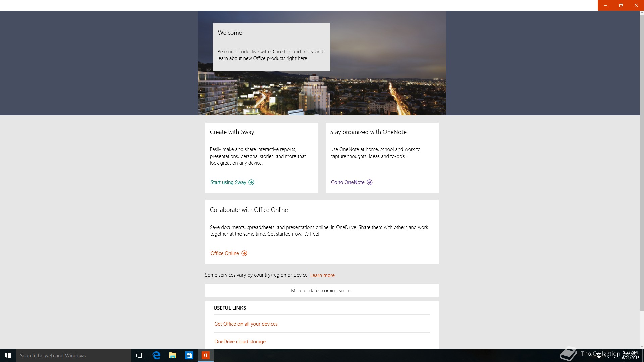Click the Start using Sway link
The width and height of the screenshot is (644, 362).
[x=228, y=182]
